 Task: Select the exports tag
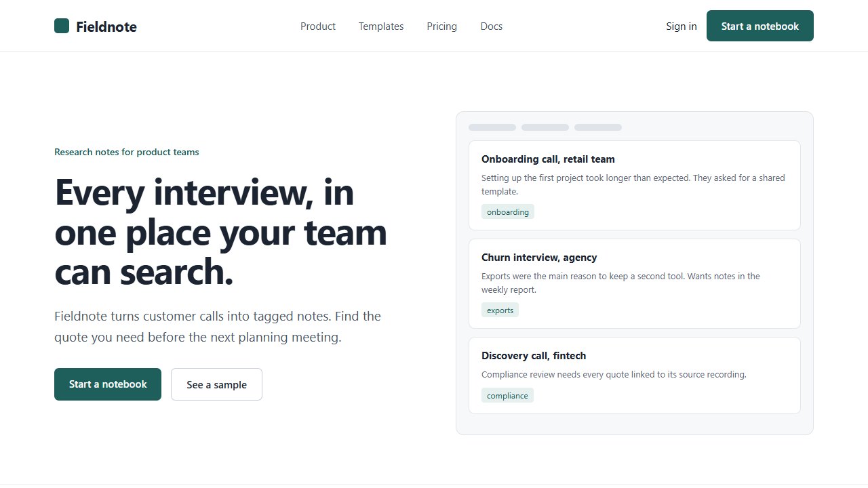tap(500, 310)
